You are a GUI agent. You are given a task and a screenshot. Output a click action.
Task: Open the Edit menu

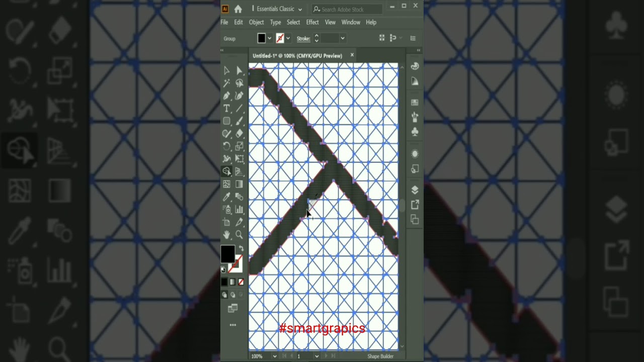(238, 22)
